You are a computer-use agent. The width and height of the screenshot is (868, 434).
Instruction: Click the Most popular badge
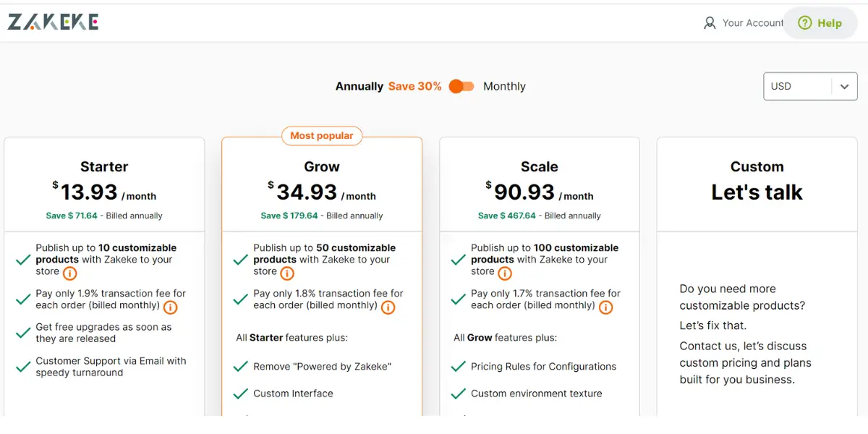(322, 135)
